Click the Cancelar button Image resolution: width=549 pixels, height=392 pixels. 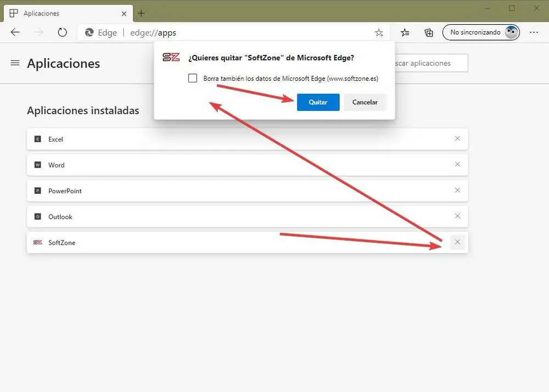pyautogui.click(x=365, y=102)
